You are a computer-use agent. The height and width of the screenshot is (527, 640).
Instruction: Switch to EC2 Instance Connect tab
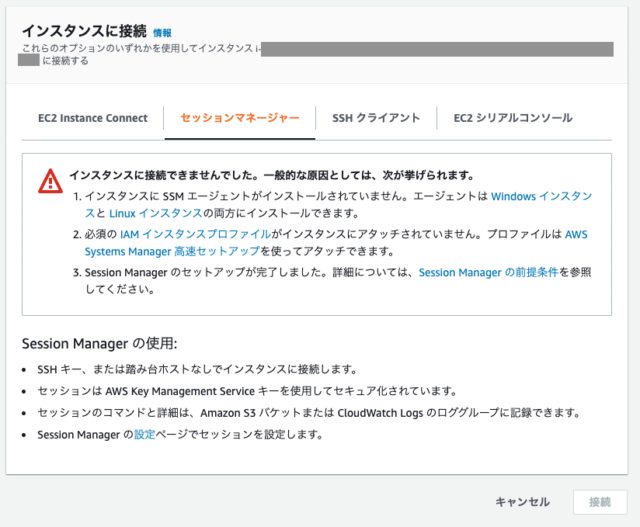click(93, 118)
